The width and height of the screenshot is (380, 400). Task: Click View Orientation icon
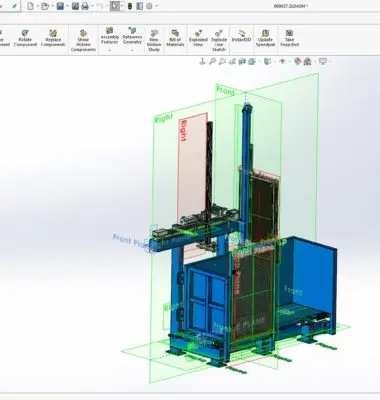click(252, 61)
